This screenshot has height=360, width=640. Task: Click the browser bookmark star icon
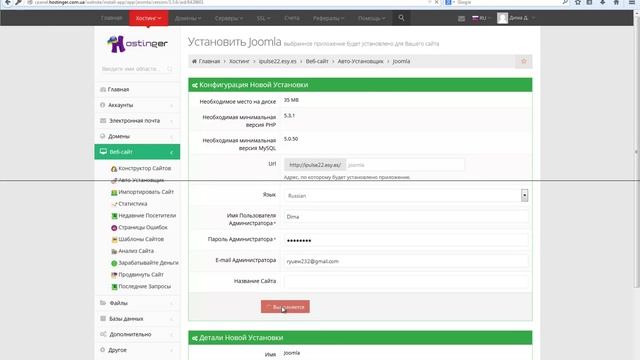click(578, 2)
